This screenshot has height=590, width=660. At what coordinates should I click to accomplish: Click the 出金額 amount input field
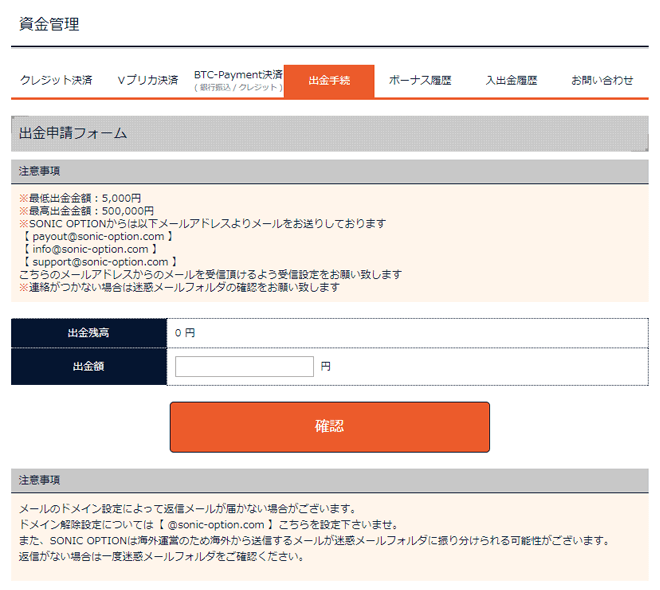[x=244, y=367]
